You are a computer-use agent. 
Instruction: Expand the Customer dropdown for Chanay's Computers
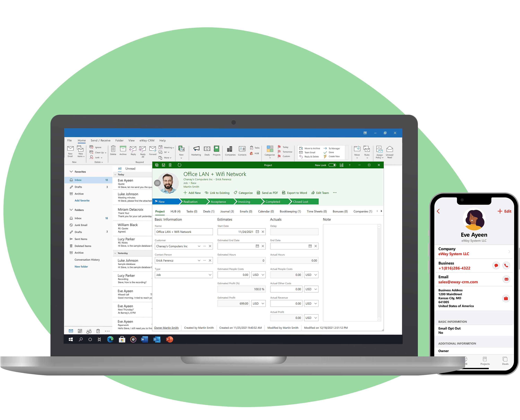(198, 246)
